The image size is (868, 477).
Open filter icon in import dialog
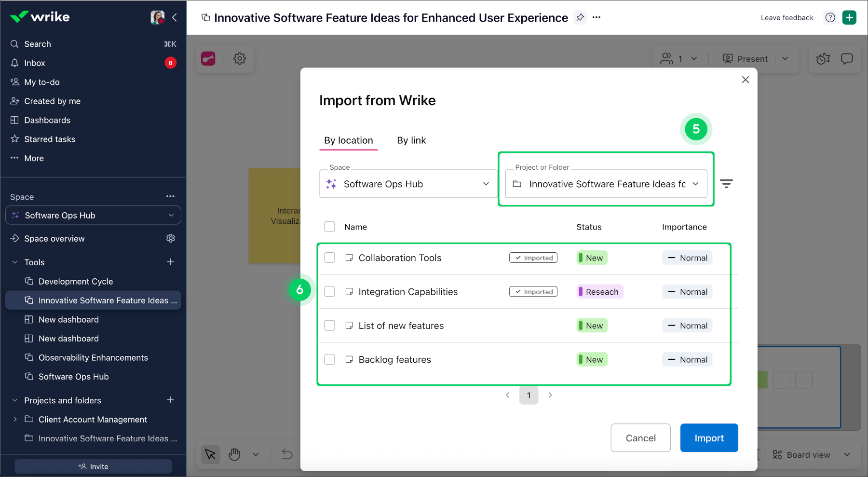(726, 184)
